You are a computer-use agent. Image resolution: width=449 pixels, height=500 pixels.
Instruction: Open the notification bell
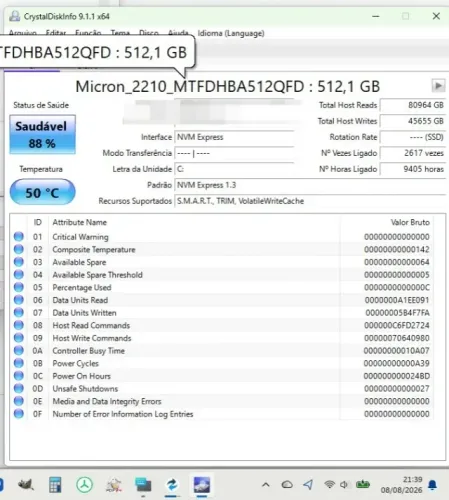[x=433, y=485]
